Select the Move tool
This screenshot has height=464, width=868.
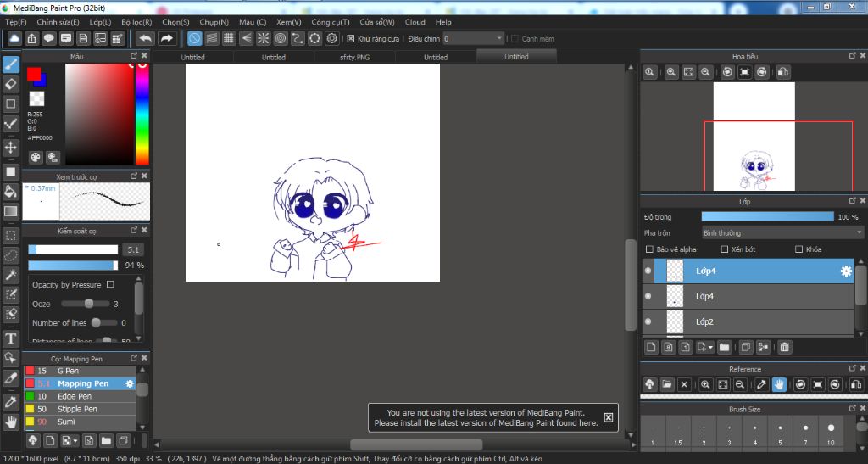coord(10,148)
